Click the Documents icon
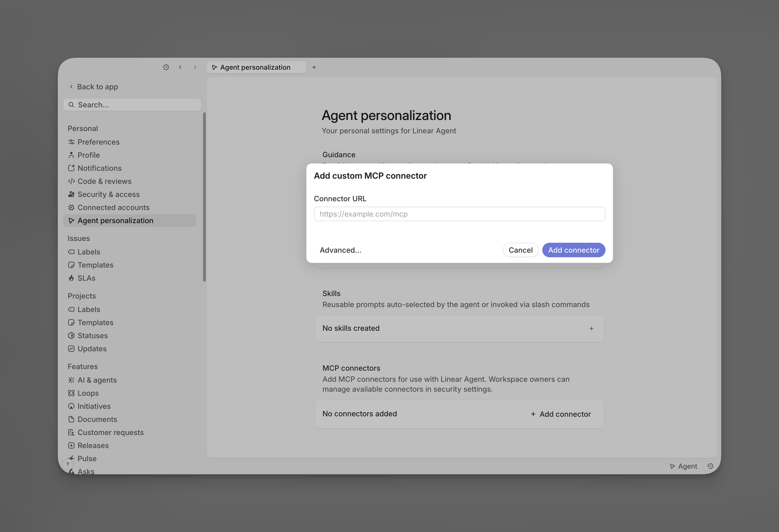 click(x=71, y=419)
